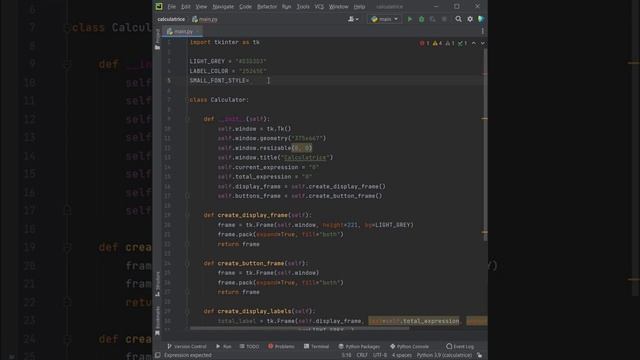Viewport: 640px width, 360px height.
Task: Open the Edit menu
Action: (x=186, y=7)
